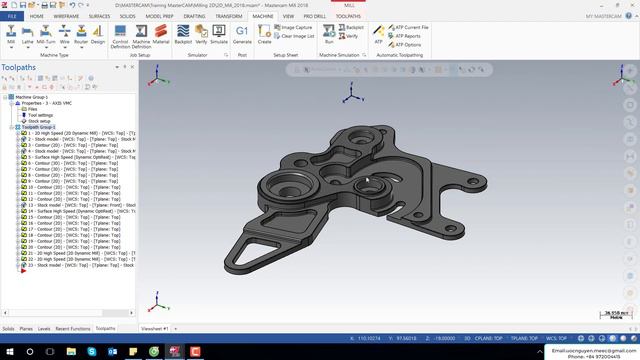
Task: Open the Lathe dropdown arrow
Action: tap(27, 47)
